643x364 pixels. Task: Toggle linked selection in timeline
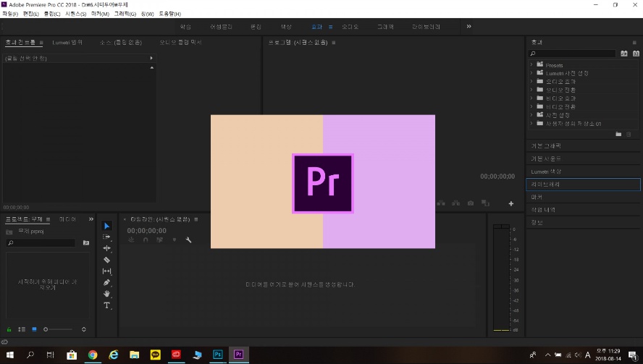[160, 240]
